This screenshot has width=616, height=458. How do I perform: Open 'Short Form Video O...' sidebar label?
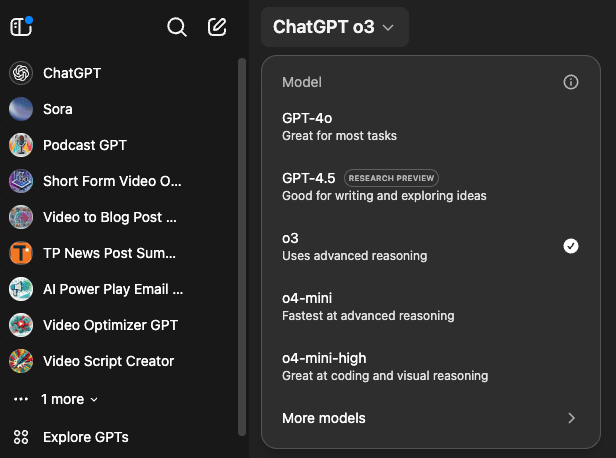click(x=112, y=181)
